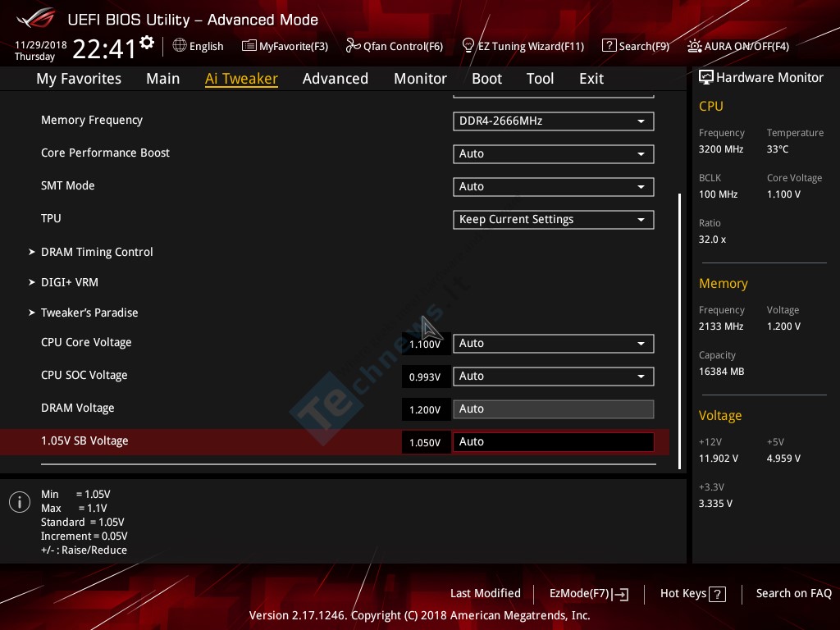This screenshot has width=840, height=630.
Task: Open Qfan Control fan icon
Action: (353, 46)
